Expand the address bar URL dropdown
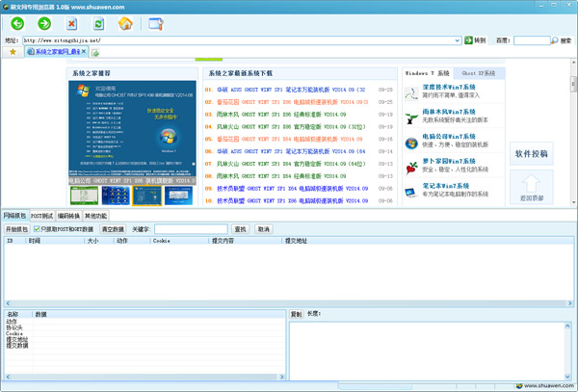This screenshot has width=578, height=392. pyautogui.click(x=457, y=40)
